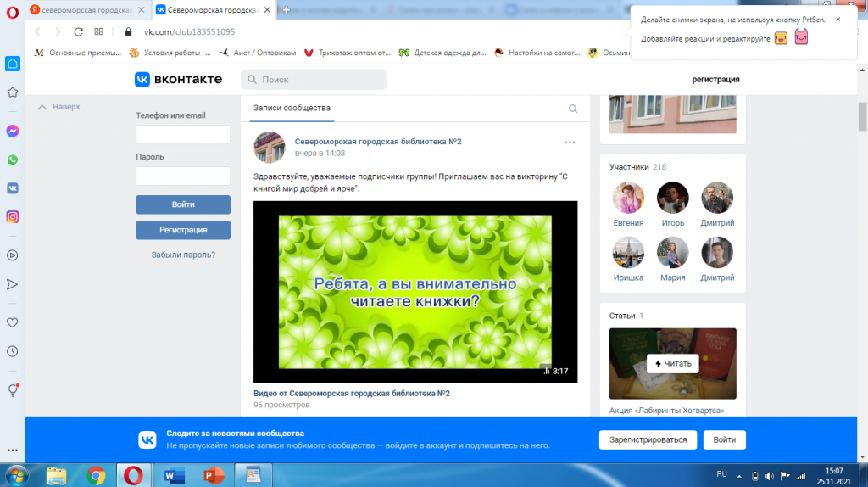The height and width of the screenshot is (487, 868).
Task: Click banner Войти button
Action: (724, 439)
